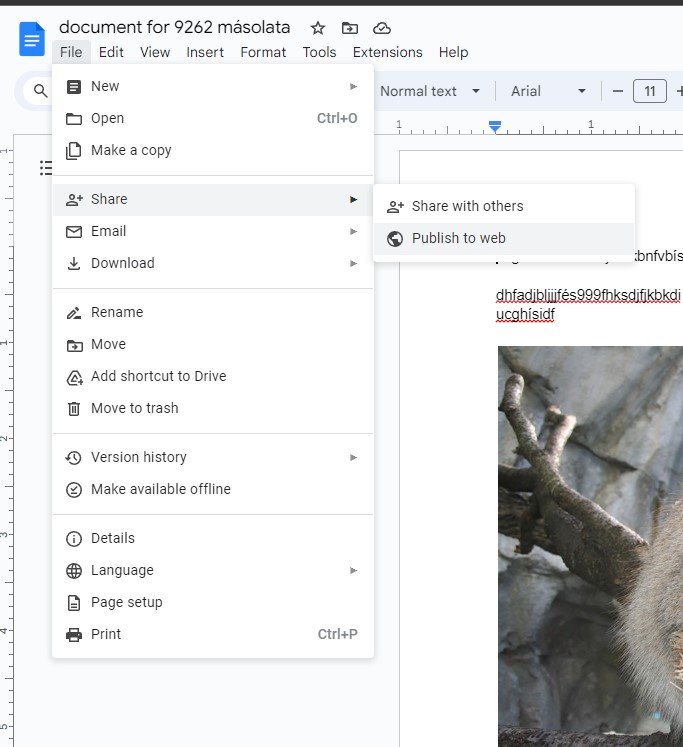Choose Publish to web
This screenshot has width=683, height=747.
coord(504,239)
